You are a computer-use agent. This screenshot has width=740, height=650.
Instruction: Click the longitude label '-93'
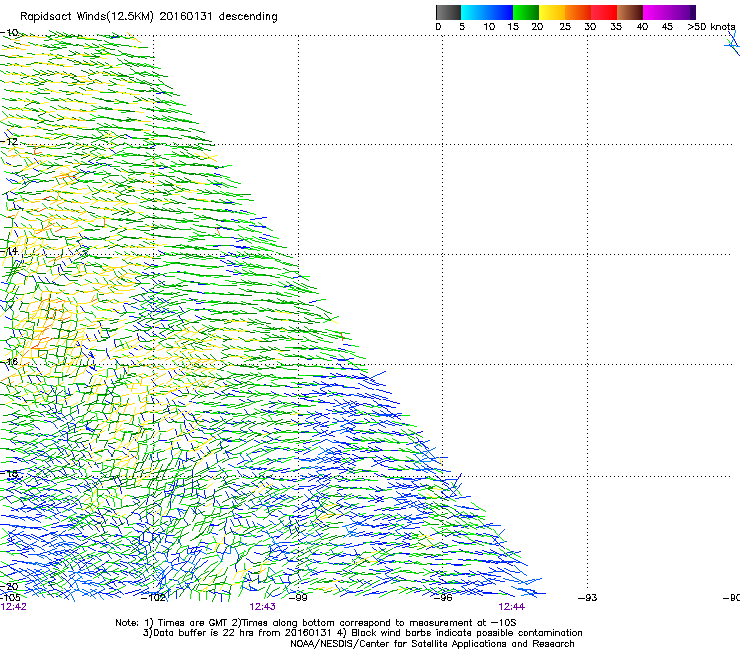click(x=588, y=598)
